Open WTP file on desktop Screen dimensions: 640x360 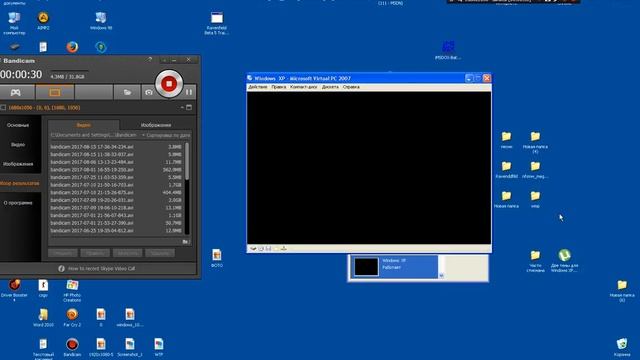pos(159,347)
